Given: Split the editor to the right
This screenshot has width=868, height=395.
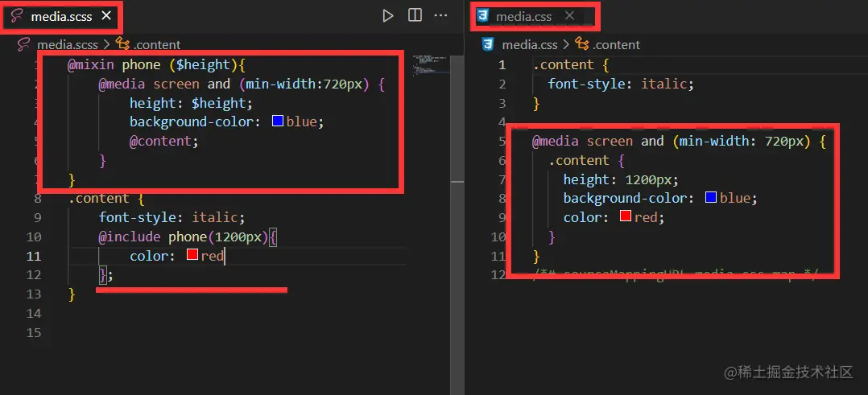Looking at the screenshot, I should 415,15.
